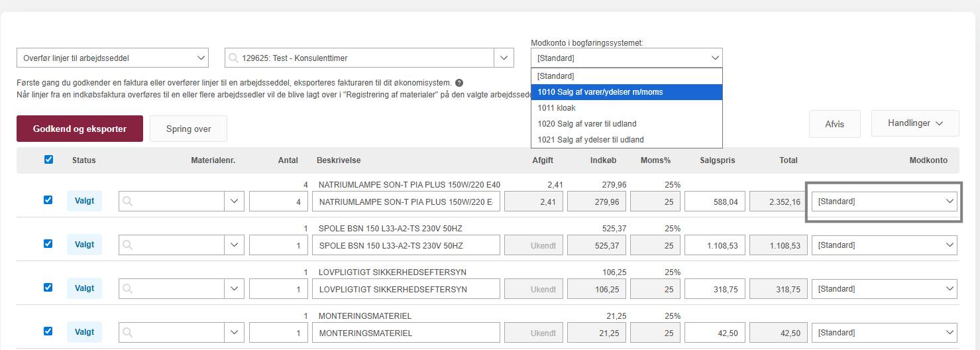The width and height of the screenshot is (980, 350).
Task: Click search icon in NATRIUMLAMPE material field
Action: (x=128, y=202)
